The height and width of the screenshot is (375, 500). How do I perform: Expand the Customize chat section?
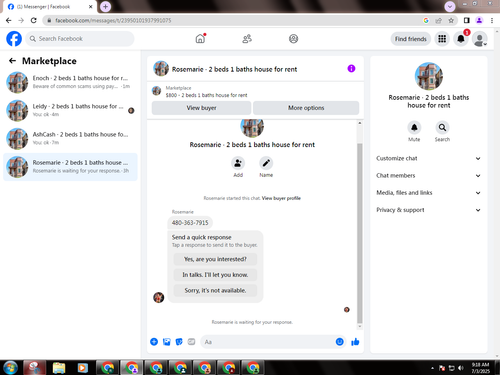[429, 158]
